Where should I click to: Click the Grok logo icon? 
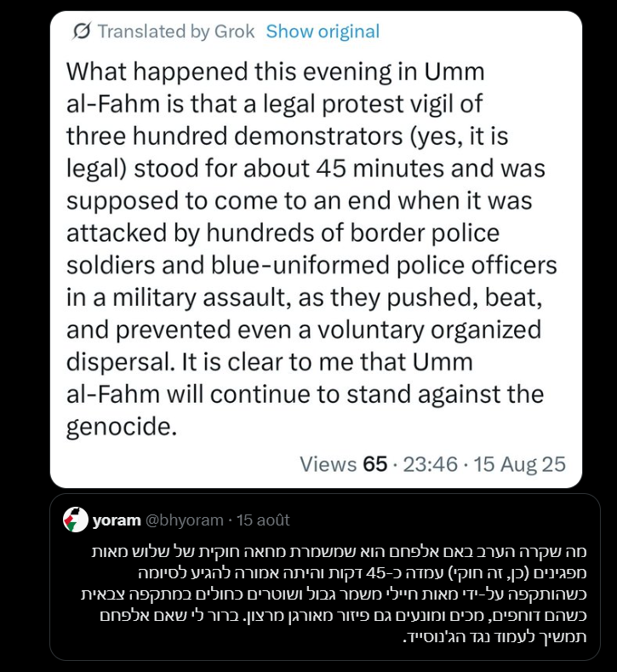(82, 32)
